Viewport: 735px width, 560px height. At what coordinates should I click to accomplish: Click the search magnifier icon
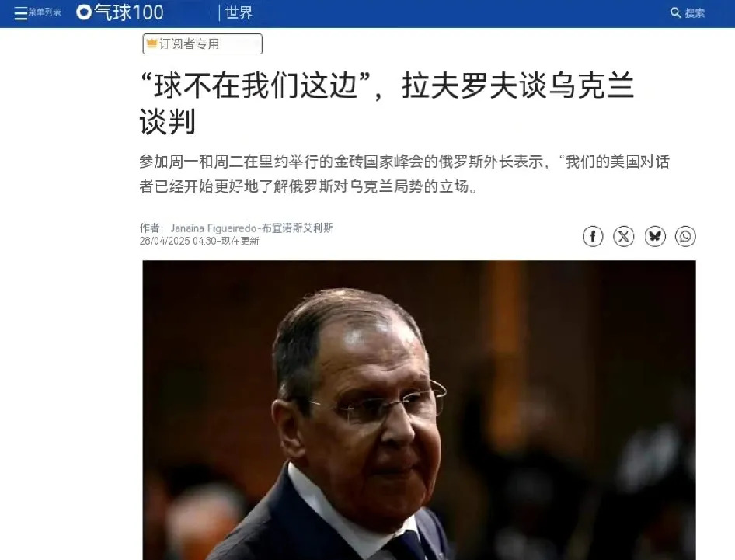pyautogui.click(x=675, y=12)
